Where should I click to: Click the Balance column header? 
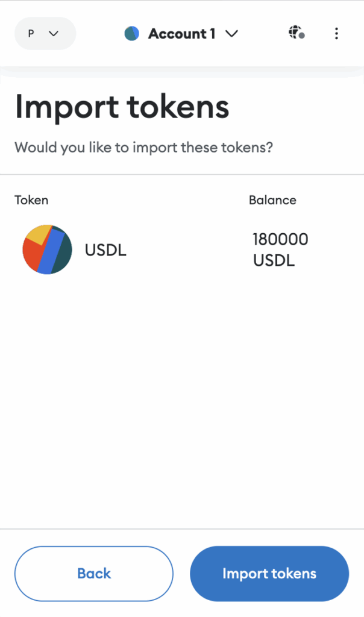(x=272, y=200)
